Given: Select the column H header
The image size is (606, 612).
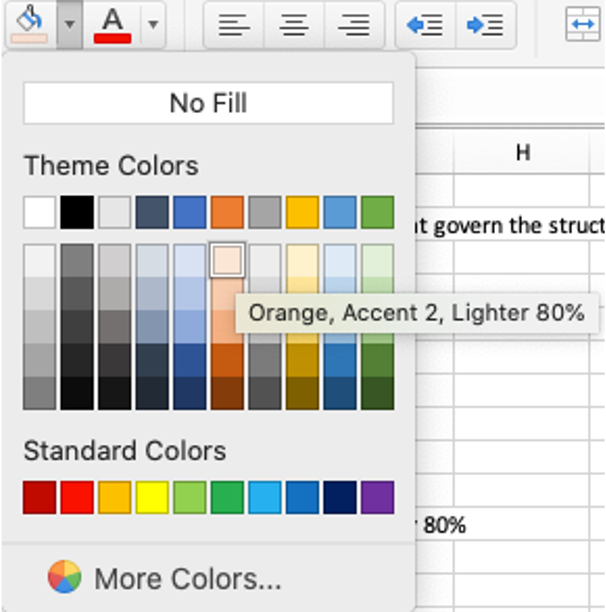Looking at the screenshot, I should click(x=522, y=153).
